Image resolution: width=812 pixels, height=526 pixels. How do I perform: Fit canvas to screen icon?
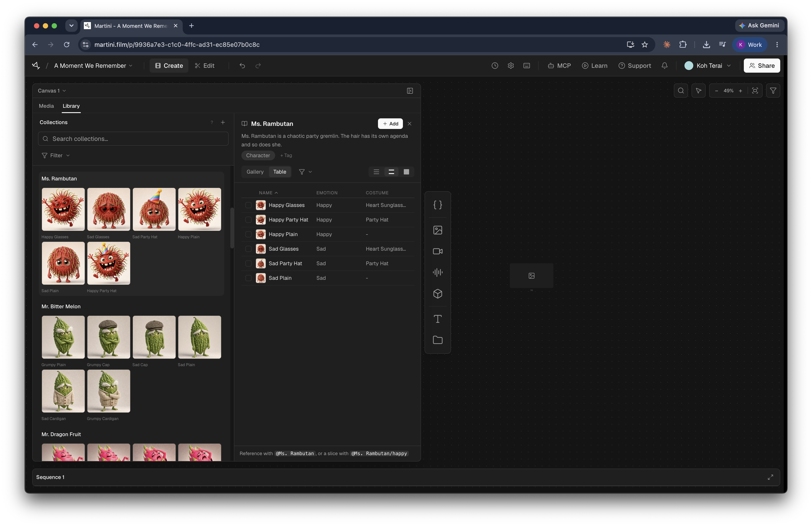coord(755,91)
